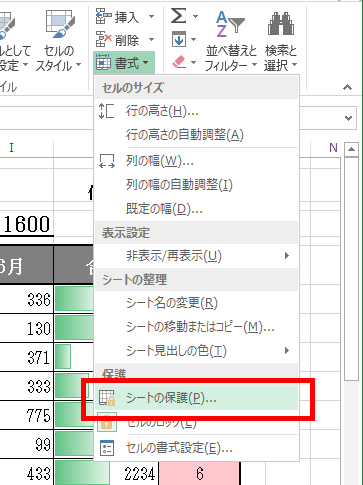
Task: Click the AutoSum sigma icon
Action: point(179,16)
